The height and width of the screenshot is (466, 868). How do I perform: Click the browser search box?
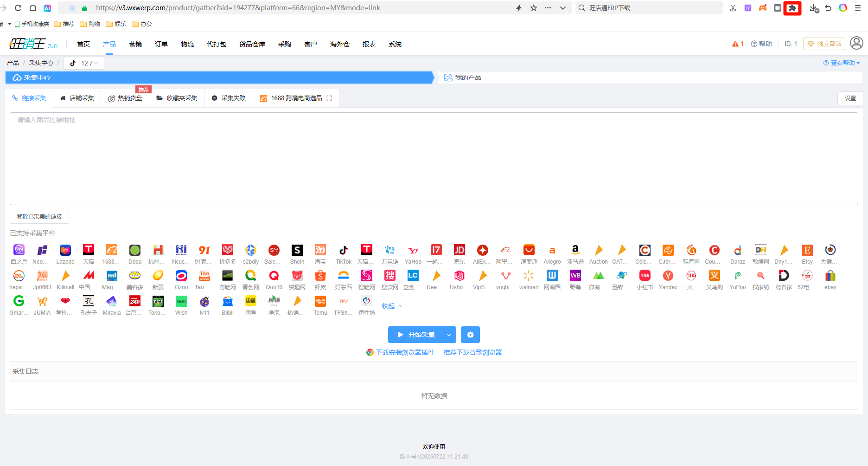649,8
